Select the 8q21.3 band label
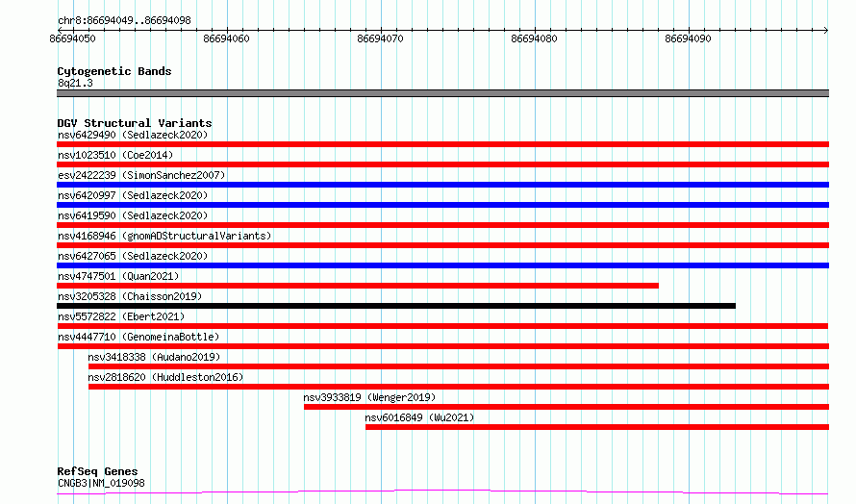 click(75, 83)
